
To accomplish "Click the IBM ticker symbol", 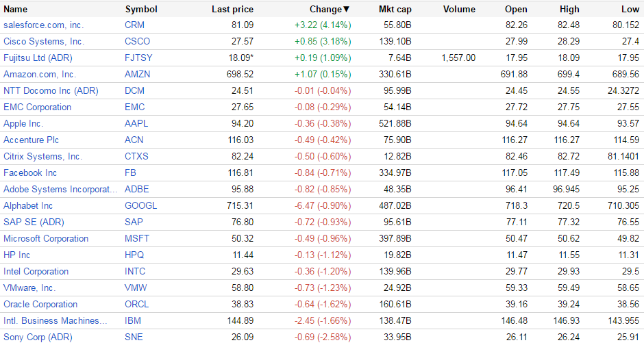I will click(x=132, y=320).
